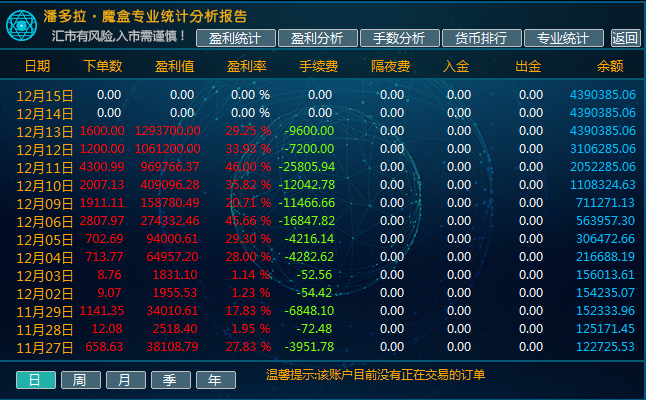Switch to the 年 period view
This screenshot has width=646, height=400.
point(215,380)
